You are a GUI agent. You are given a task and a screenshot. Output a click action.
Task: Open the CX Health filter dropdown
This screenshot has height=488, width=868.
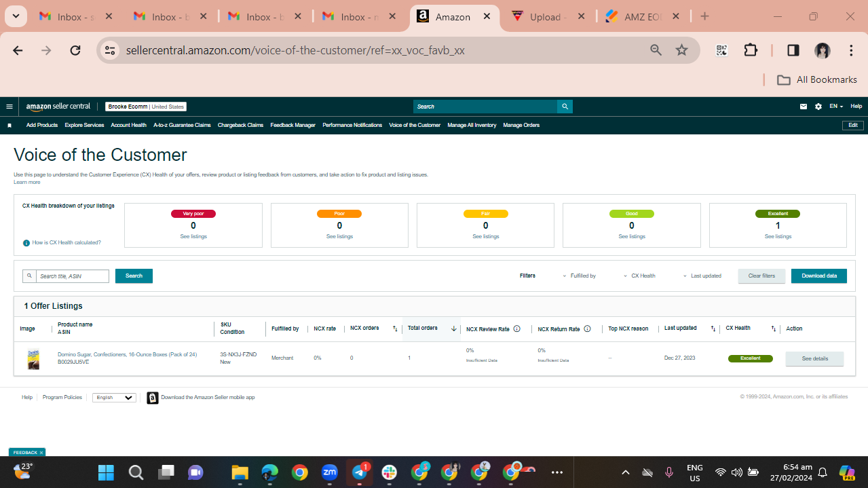(x=639, y=276)
